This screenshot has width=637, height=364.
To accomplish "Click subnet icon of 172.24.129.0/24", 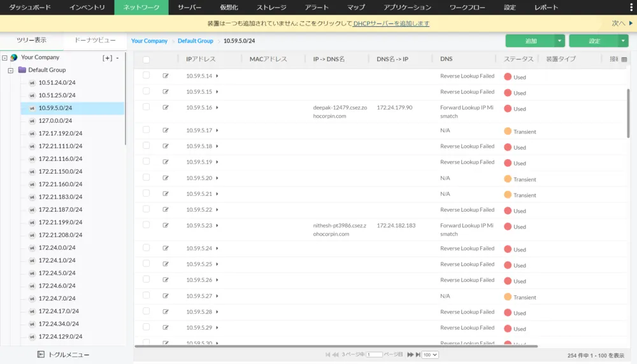I will pos(32,337).
